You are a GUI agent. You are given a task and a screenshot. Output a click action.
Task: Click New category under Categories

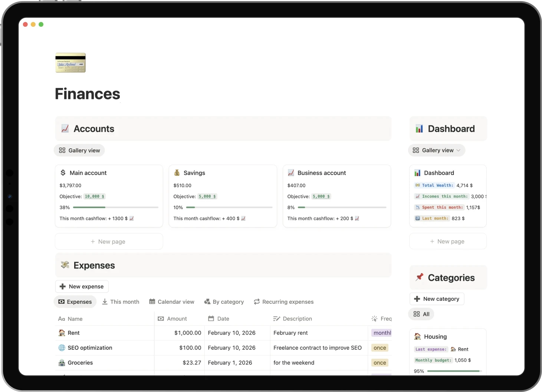(437, 299)
